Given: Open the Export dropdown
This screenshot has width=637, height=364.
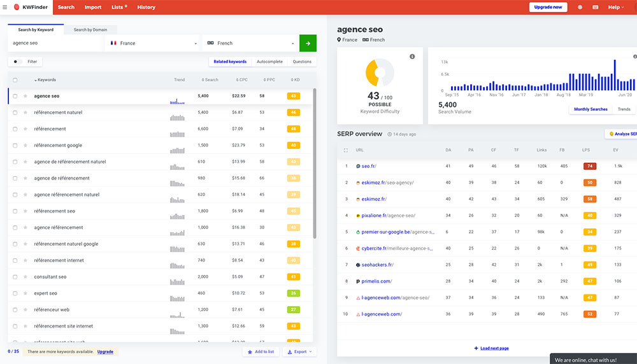Looking at the screenshot, I should [x=300, y=352].
